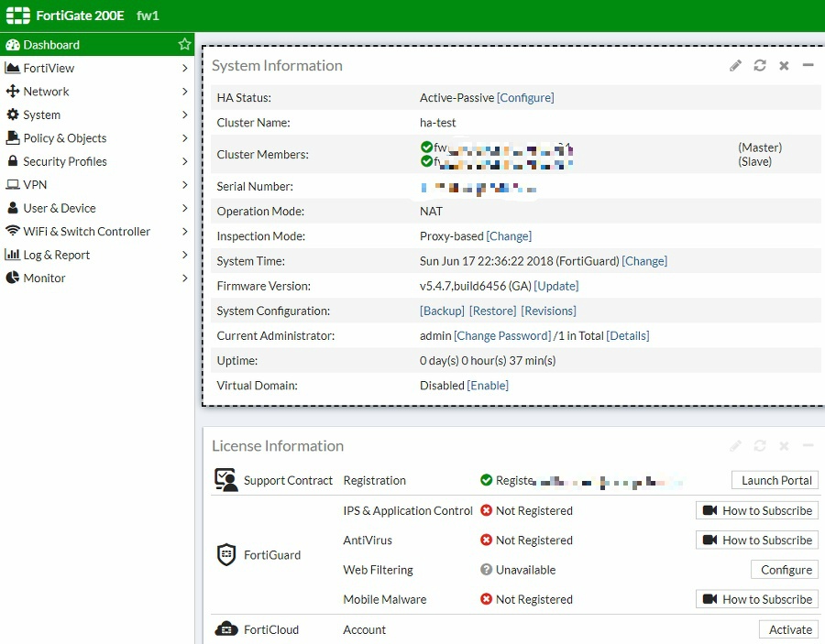Click the Restore configuration link
This screenshot has width=825, height=644.
[x=492, y=311]
